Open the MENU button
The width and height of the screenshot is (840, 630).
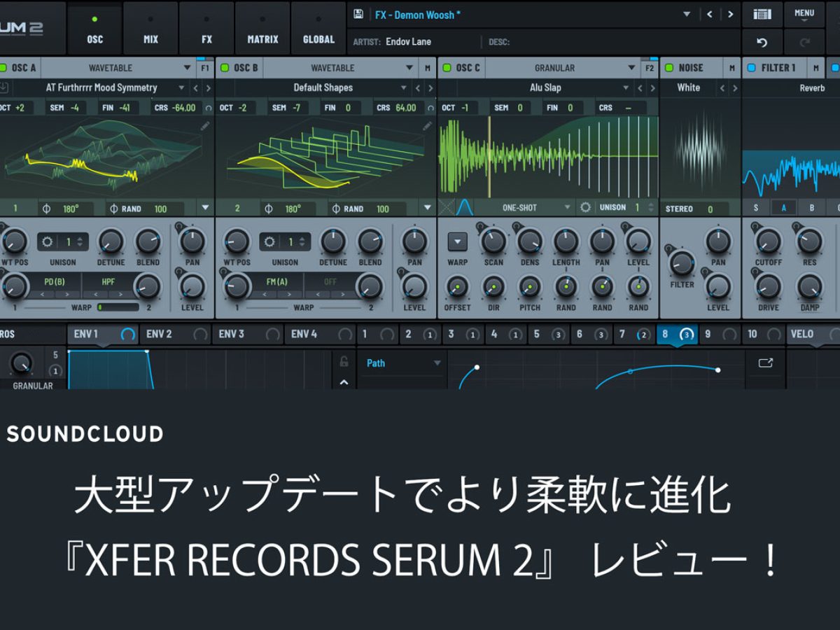click(x=804, y=13)
